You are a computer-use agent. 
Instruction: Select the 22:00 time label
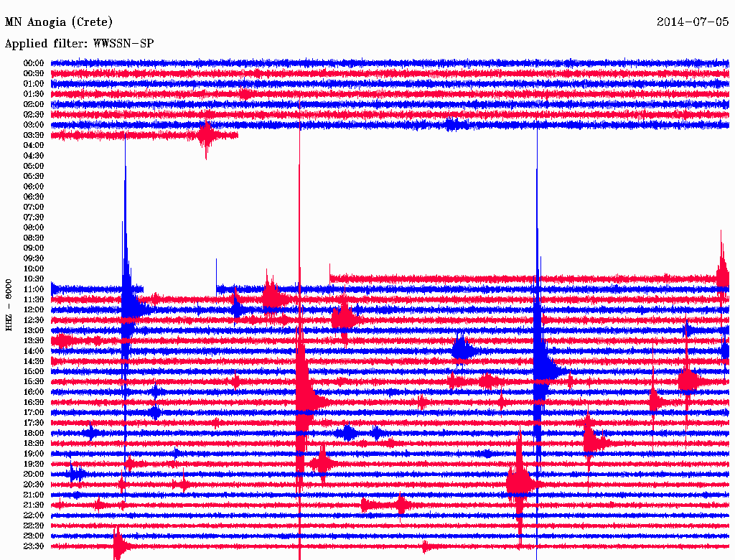[33, 515]
